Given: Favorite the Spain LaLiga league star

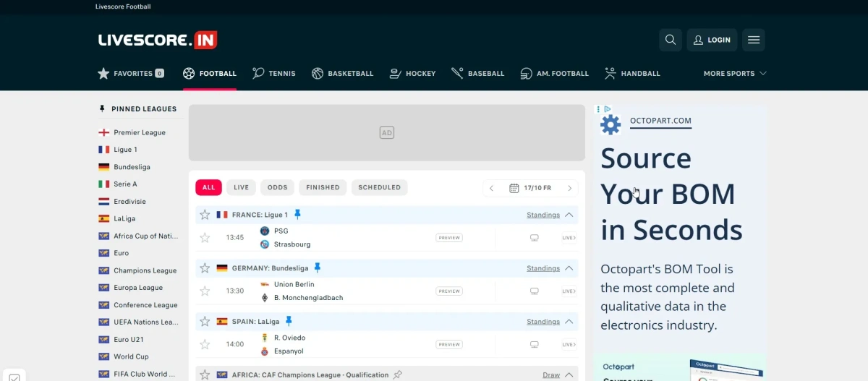Looking at the screenshot, I should pyautogui.click(x=205, y=322).
